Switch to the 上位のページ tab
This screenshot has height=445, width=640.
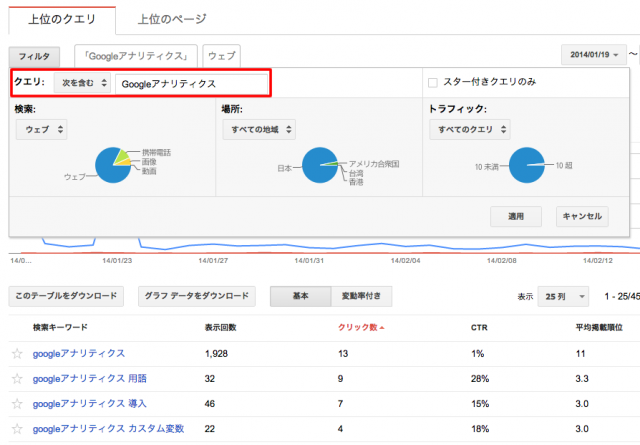(x=171, y=20)
